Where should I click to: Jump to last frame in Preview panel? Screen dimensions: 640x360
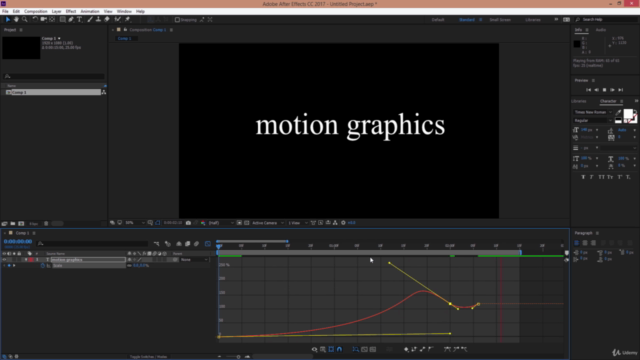(x=620, y=90)
